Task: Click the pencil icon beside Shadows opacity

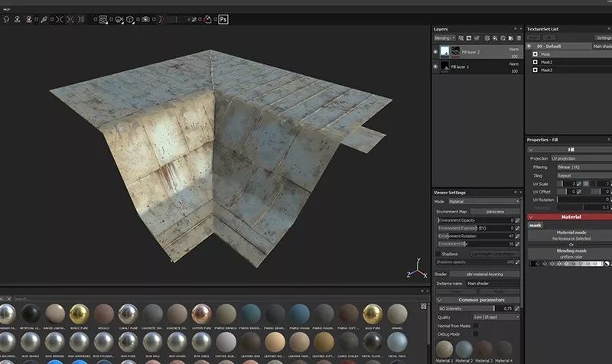Action: click(x=517, y=262)
